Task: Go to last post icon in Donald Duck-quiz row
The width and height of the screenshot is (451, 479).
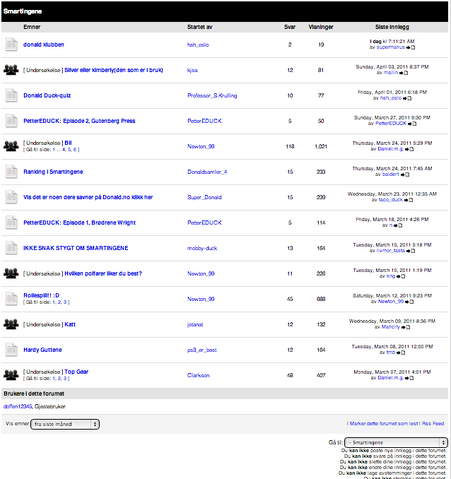Action: point(407,98)
